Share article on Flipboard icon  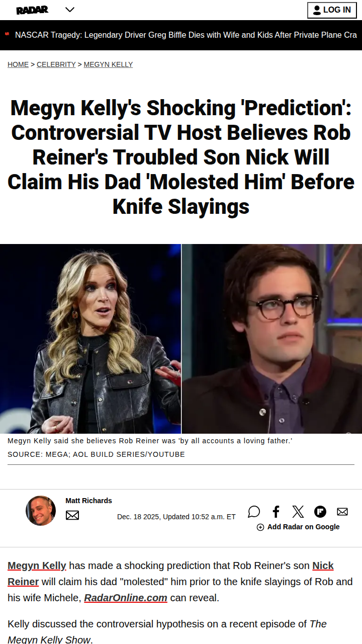tap(320, 512)
